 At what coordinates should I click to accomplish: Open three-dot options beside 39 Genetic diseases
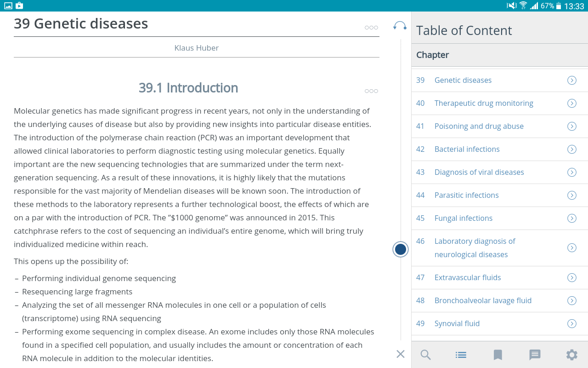pos(371,28)
